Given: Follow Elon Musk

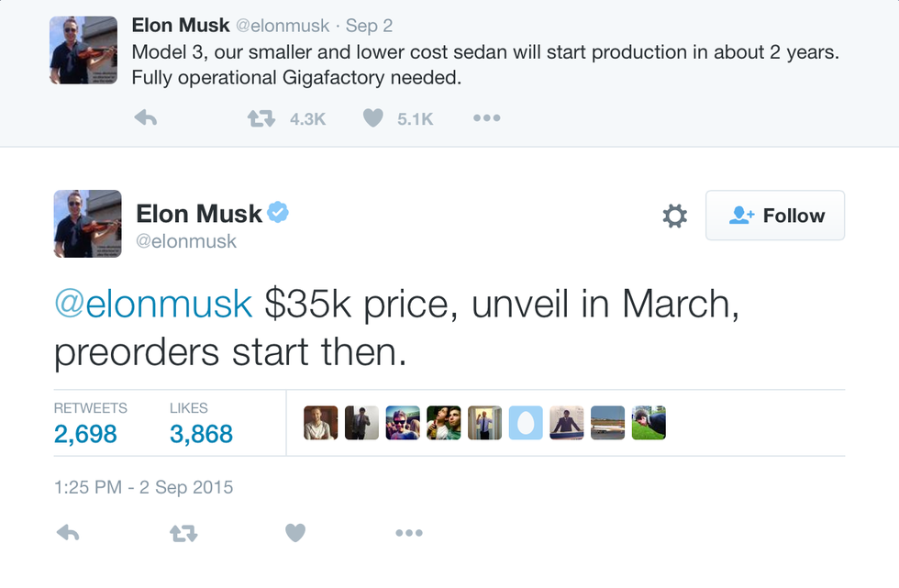Looking at the screenshot, I should [775, 216].
